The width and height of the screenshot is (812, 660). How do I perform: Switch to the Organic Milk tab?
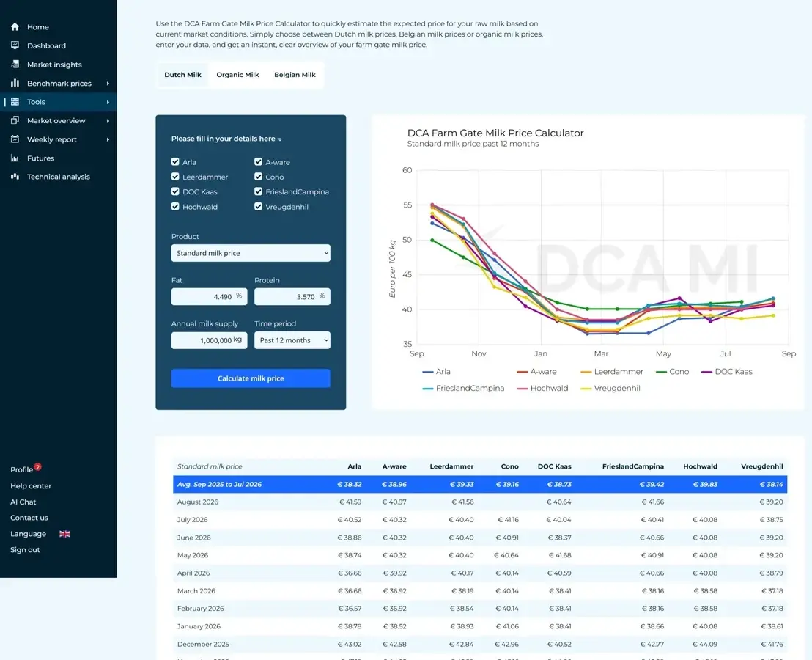click(237, 75)
